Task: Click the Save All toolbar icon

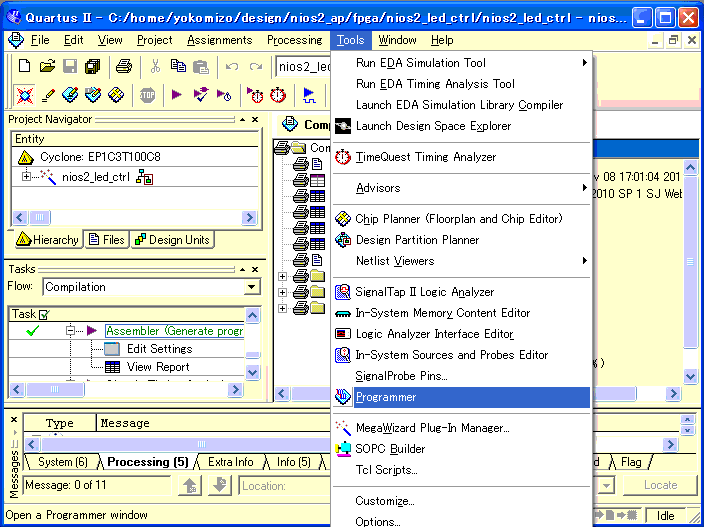Action: 92,66
